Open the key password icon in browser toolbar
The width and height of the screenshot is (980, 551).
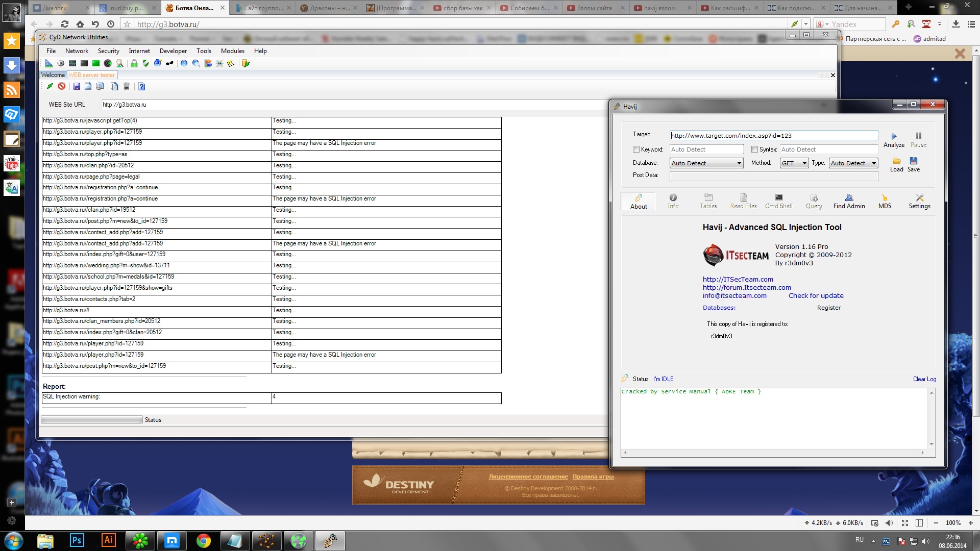[x=896, y=24]
